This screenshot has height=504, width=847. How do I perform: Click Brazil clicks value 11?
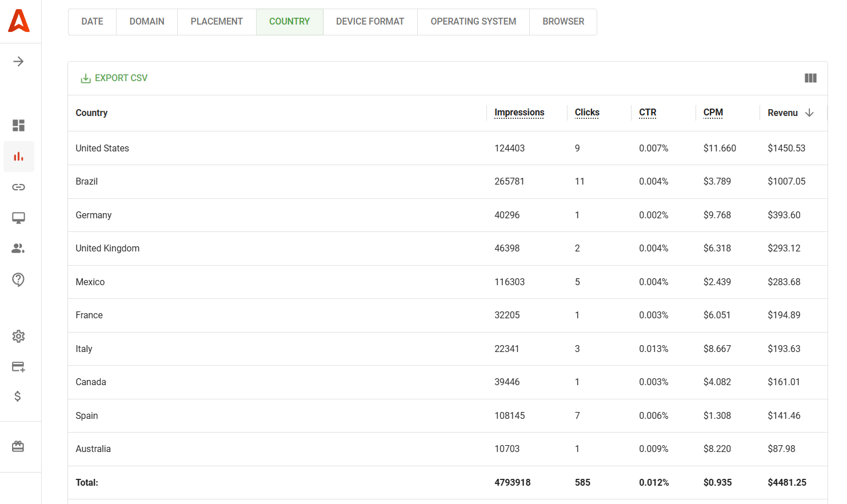pyautogui.click(x=580, y=181)
